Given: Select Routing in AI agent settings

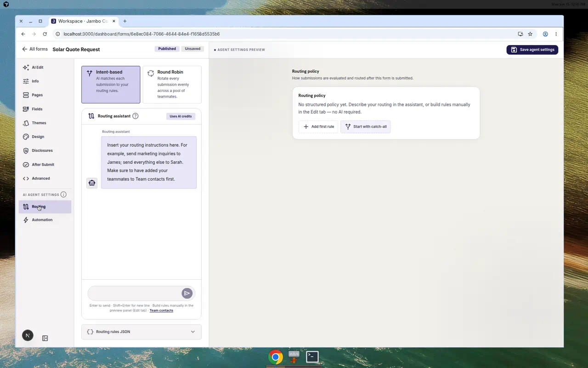Looking at the screenshot, I should pyautogui.click(x=45, y=207).
